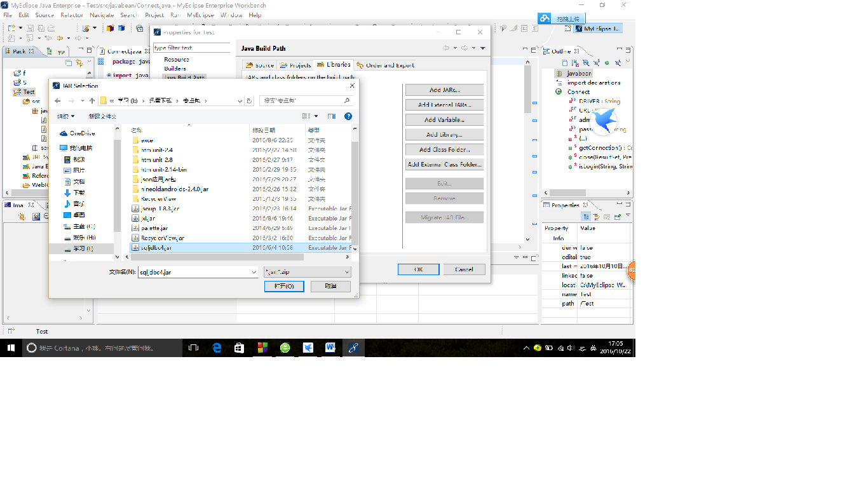Viewport: 868px width, 488px height.
Task: Click Add External JARs... button
Action: 444,105
